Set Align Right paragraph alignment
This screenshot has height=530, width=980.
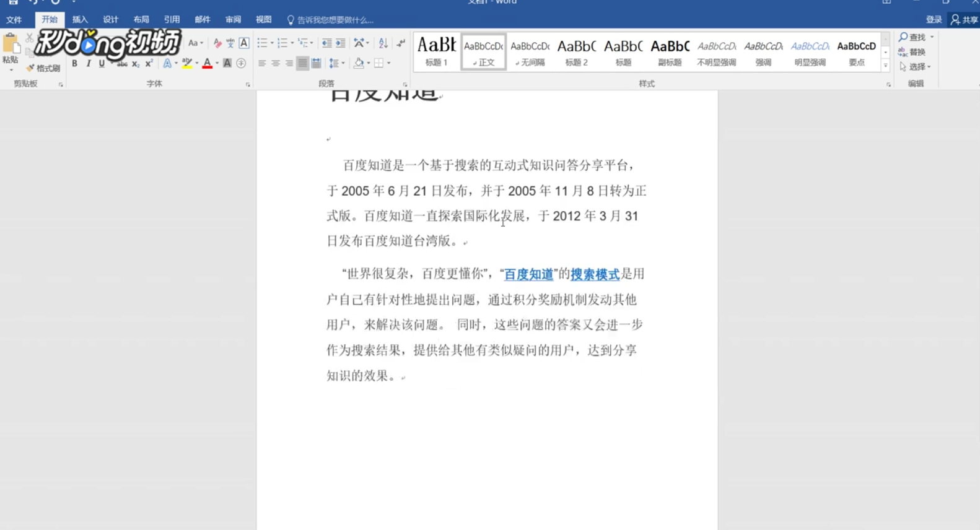289,63
